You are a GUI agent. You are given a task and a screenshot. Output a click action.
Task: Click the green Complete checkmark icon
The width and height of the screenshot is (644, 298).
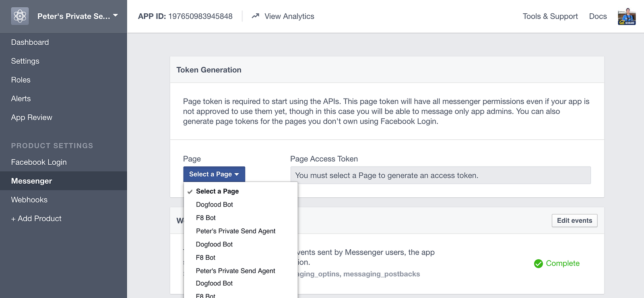538,263
